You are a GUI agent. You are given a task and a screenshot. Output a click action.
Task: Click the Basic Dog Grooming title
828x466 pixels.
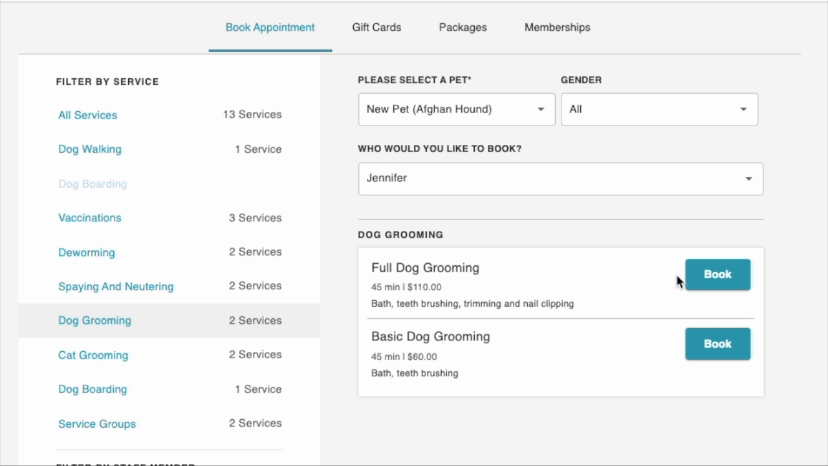[430, 336]
